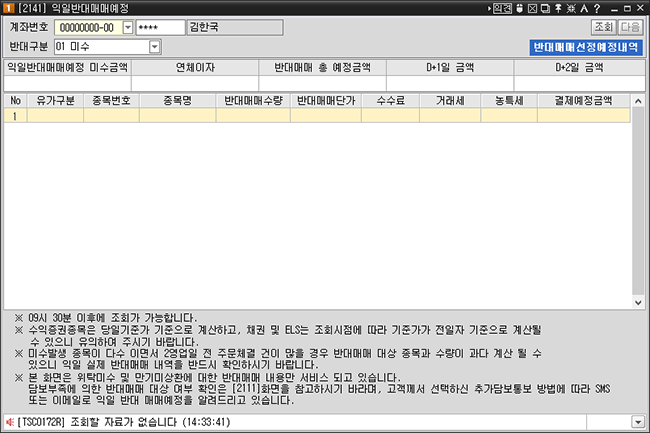This screenshot has width=650, height=433.
Task: Click the mouse icon in the title bar
Action: [x=519, y=8]
